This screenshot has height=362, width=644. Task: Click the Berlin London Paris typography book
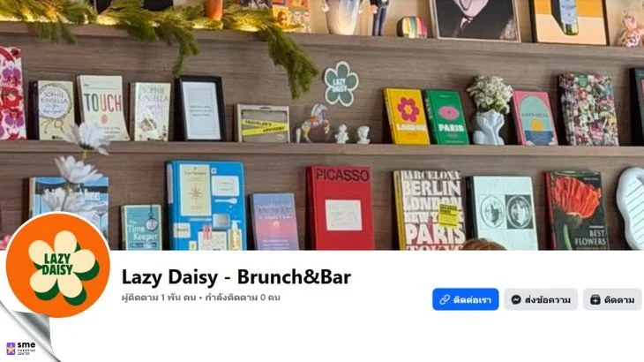[430, 210]
